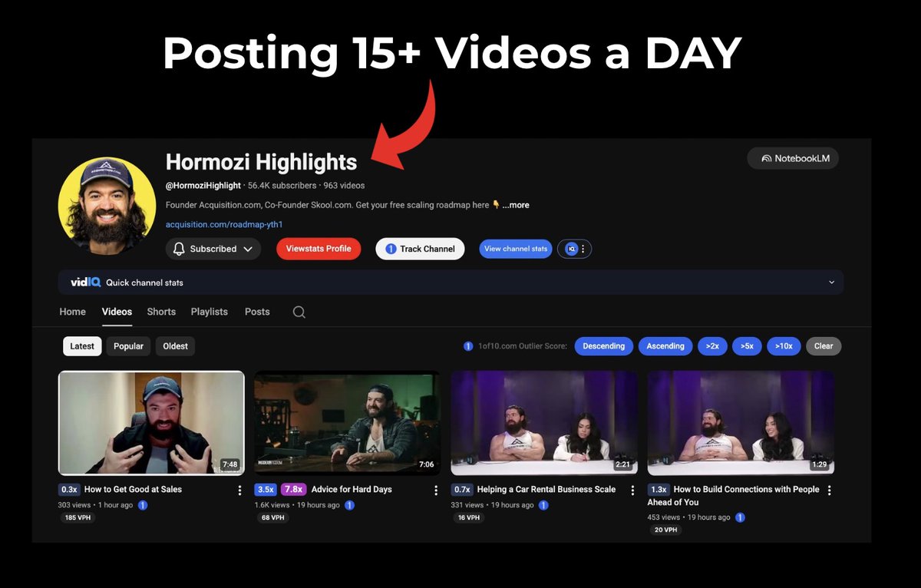Screen dimensions: 921x588
Task: Click Track Channel button
Action: coord(420,249)
